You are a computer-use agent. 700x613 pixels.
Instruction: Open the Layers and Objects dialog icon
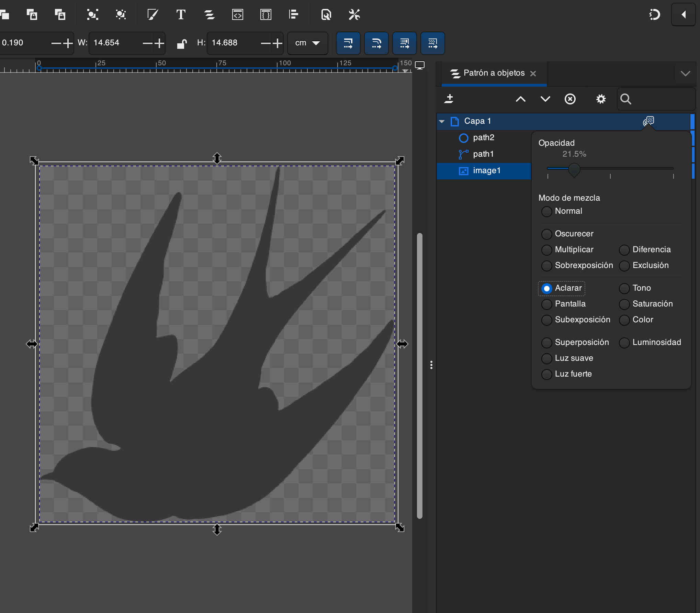pyautogui.click(x=209, y=14)
